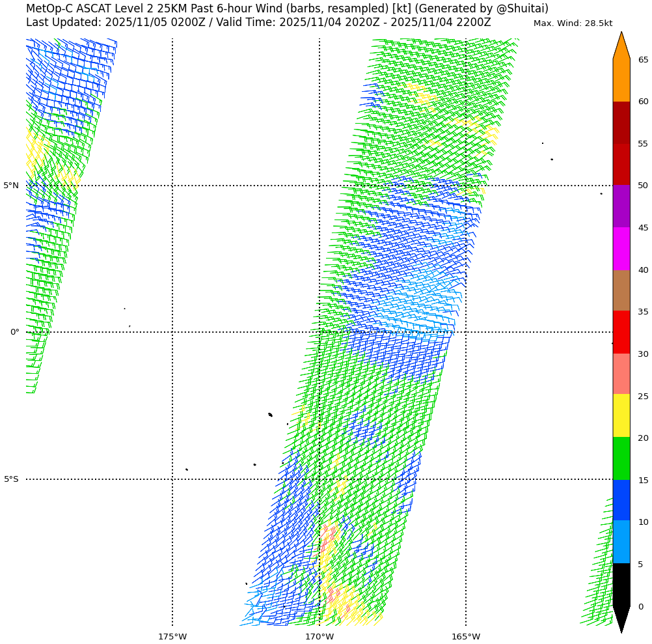This screenshot has height=644, width=652.
Task: Select the yellow 20-25 kt colorbar segment
Action: [x=621, y=415]
